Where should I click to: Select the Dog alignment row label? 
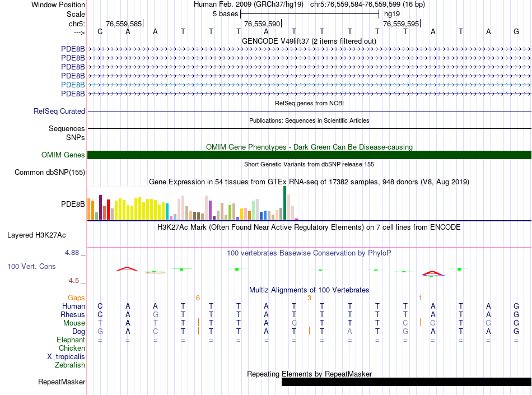click(78, 332)
